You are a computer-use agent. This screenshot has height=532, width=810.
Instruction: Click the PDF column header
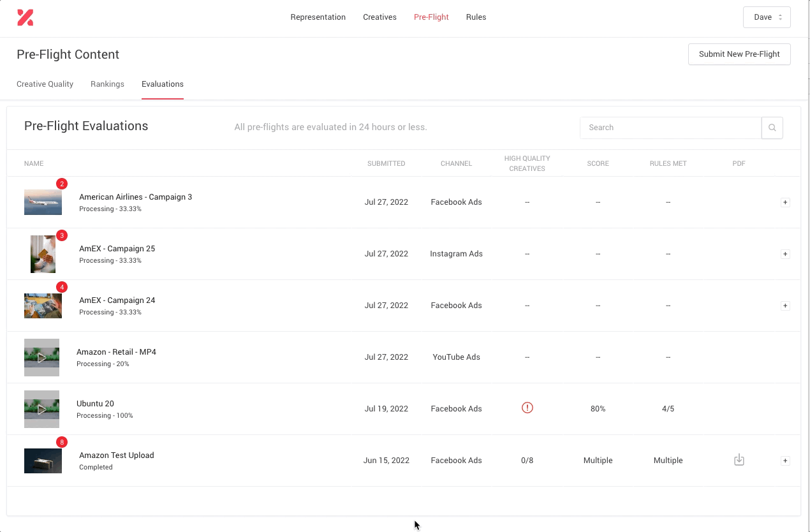739,163
